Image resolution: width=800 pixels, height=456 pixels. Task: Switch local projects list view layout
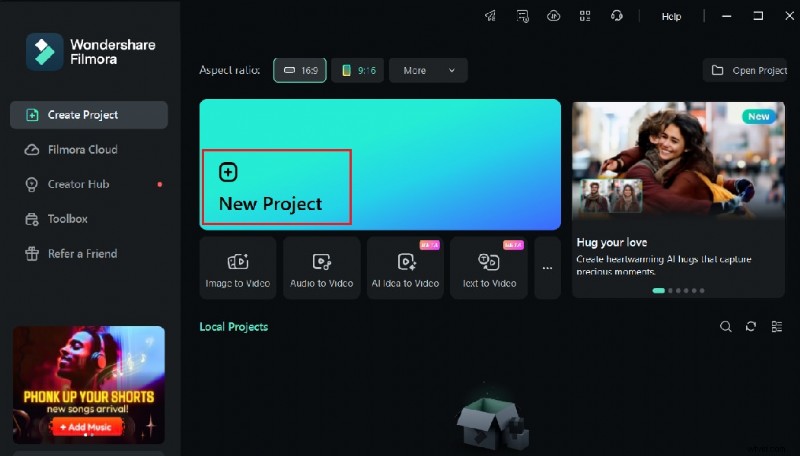pos(776,327)
